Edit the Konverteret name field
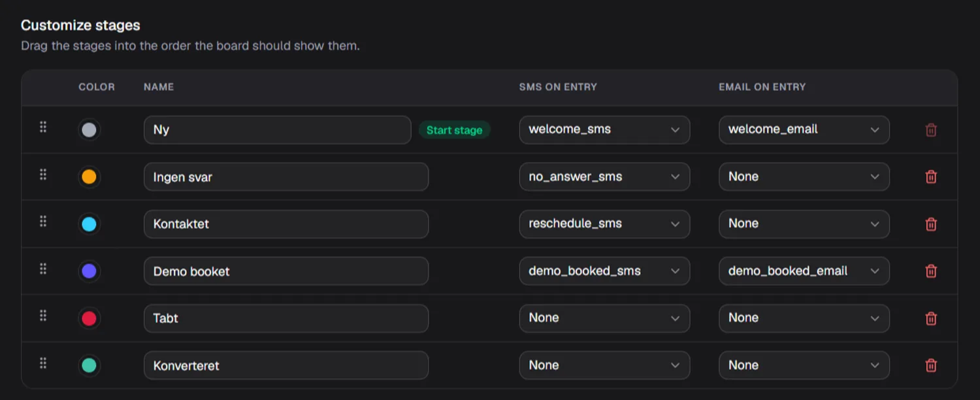 [x=286, y=365]
